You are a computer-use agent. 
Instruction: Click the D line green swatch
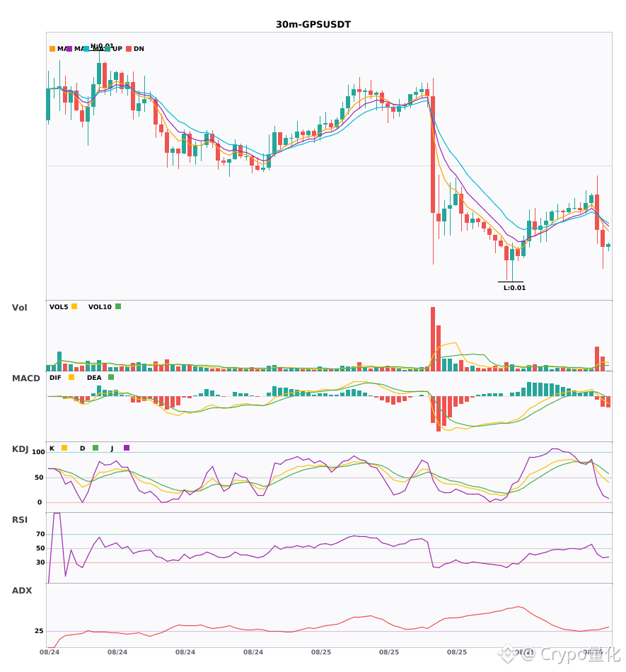coord(95,448)
